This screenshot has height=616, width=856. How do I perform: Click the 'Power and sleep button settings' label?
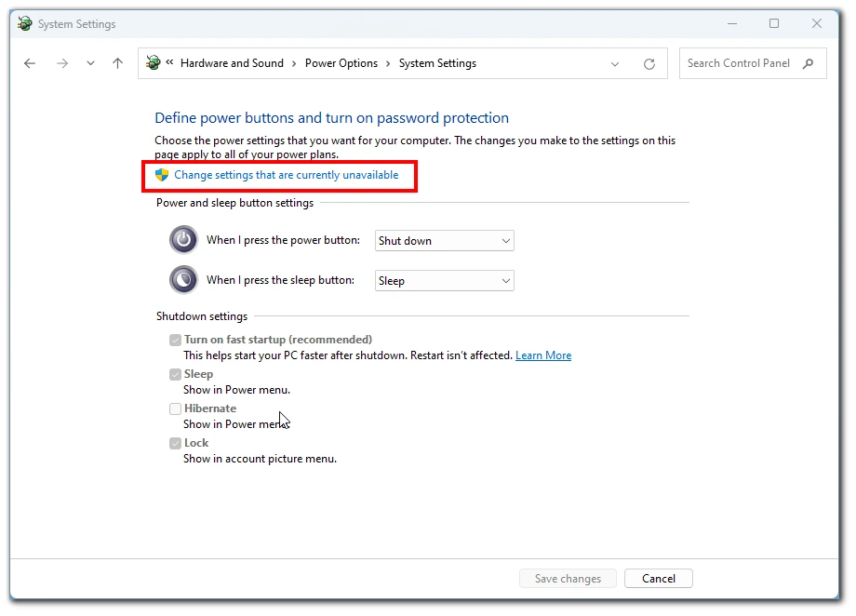[234, 203]
